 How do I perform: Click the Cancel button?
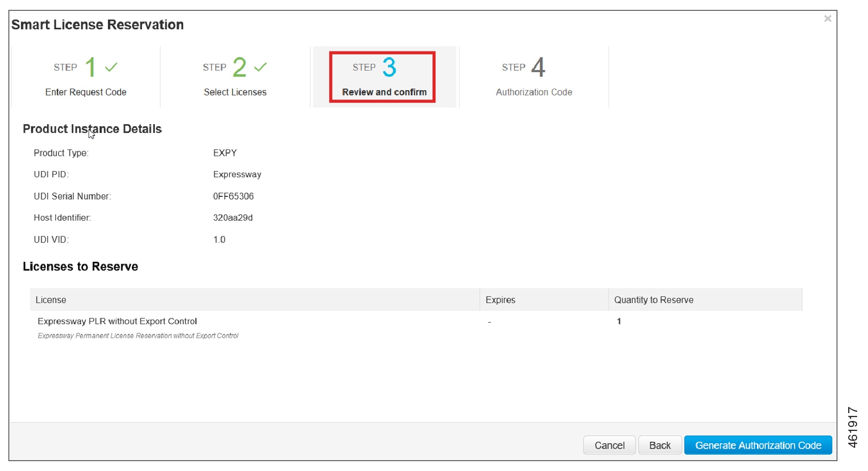(609, 445)
